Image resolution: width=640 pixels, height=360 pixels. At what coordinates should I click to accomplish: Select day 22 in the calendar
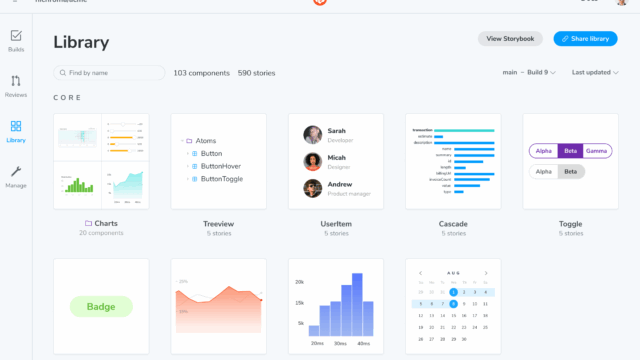(x=453, y=327)
